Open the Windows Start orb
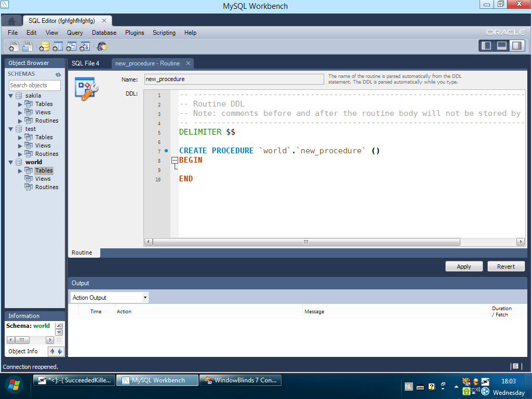Image resolution: width=532 pixels, height=399 pixels. point(14,385)
